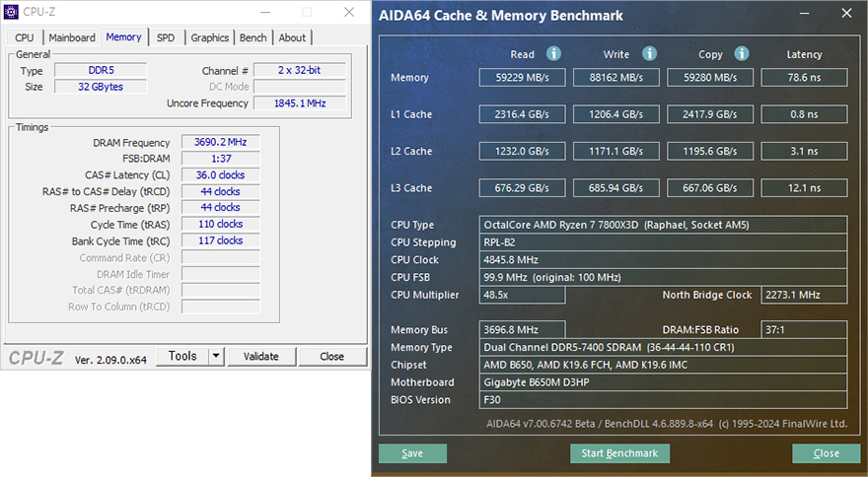Switch to the CPU tab in CPU-Z

25,37
